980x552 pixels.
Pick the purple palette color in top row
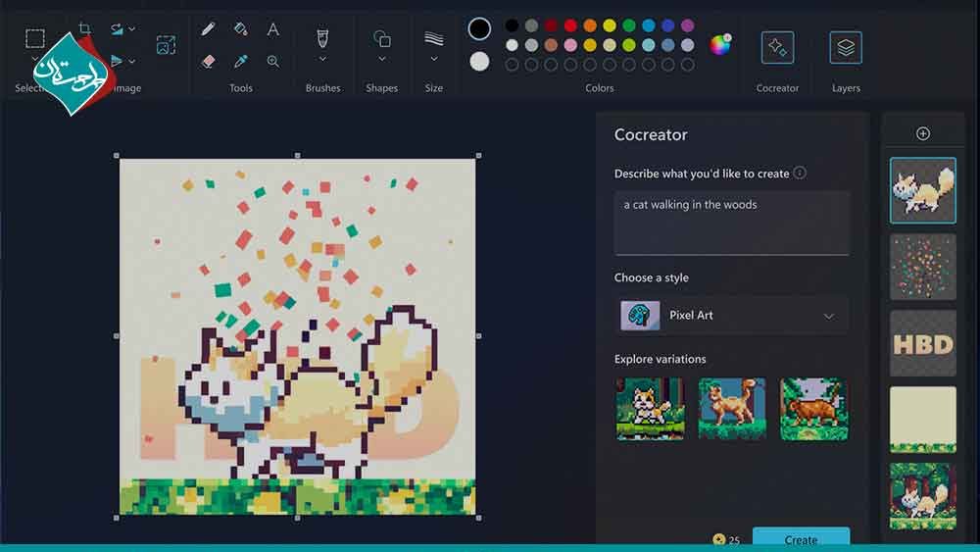pos(688,25)
